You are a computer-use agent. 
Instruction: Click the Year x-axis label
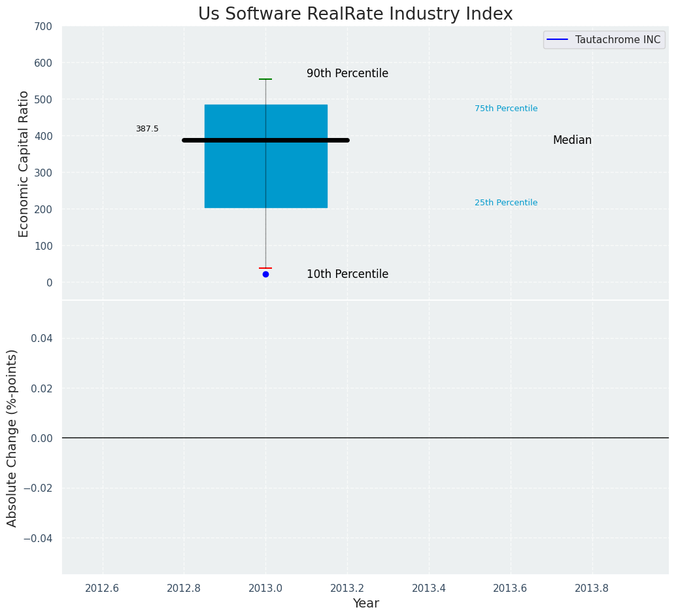(365, 604)
